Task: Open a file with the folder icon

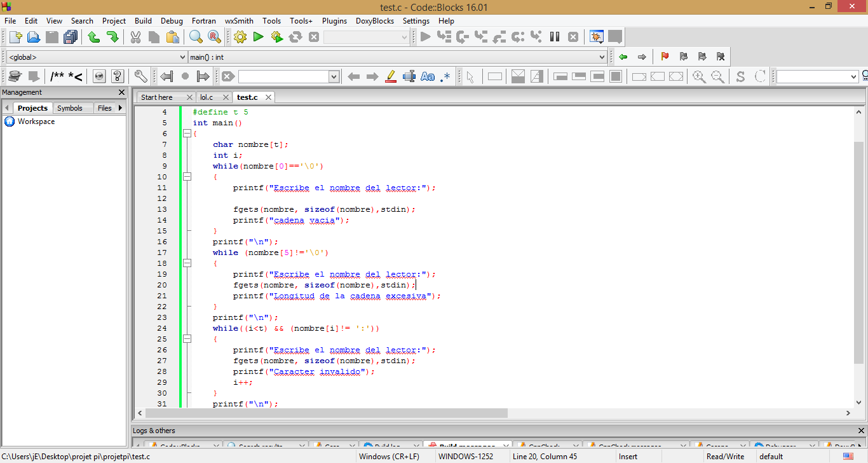Action: [x=34, y=37]
